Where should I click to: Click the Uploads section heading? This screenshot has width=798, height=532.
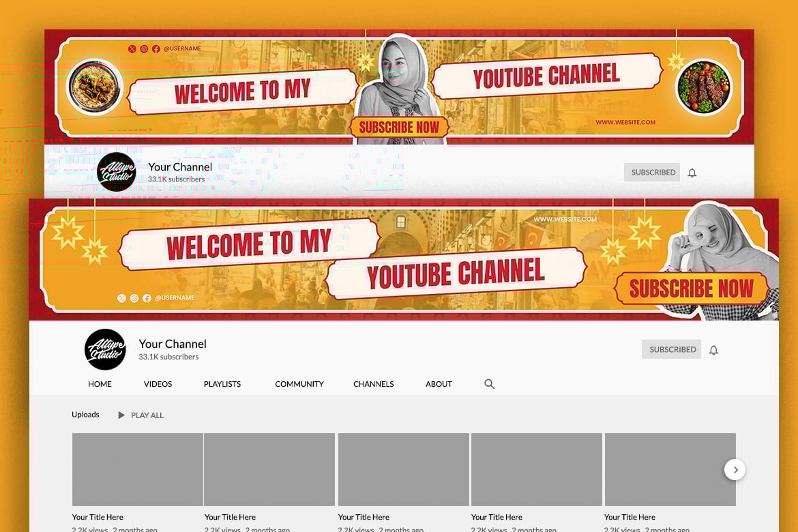(85, 415)
